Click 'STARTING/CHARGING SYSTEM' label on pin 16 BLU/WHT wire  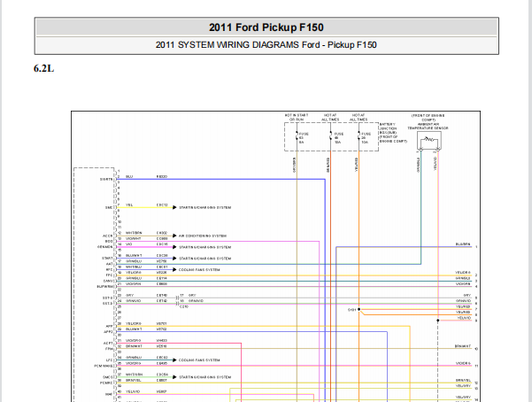205,259
